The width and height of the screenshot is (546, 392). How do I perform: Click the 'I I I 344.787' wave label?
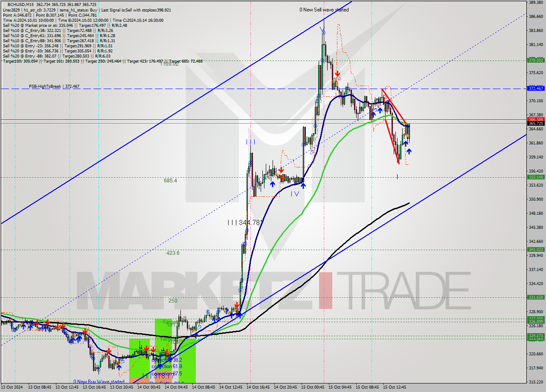coord(245,222)
